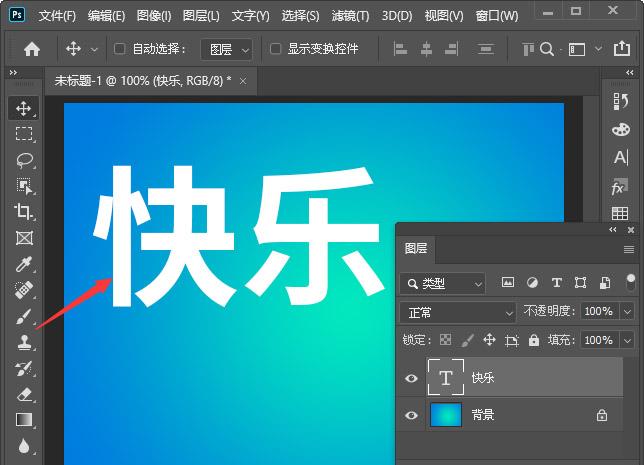Click the Home icon in options bar
This screenshot has height=465, width=644.
coord(32,49)
